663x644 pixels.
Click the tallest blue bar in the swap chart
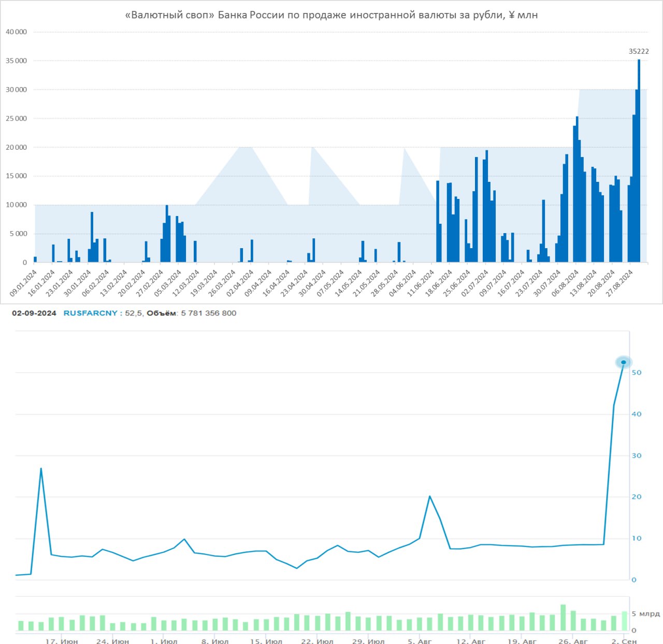639,161
